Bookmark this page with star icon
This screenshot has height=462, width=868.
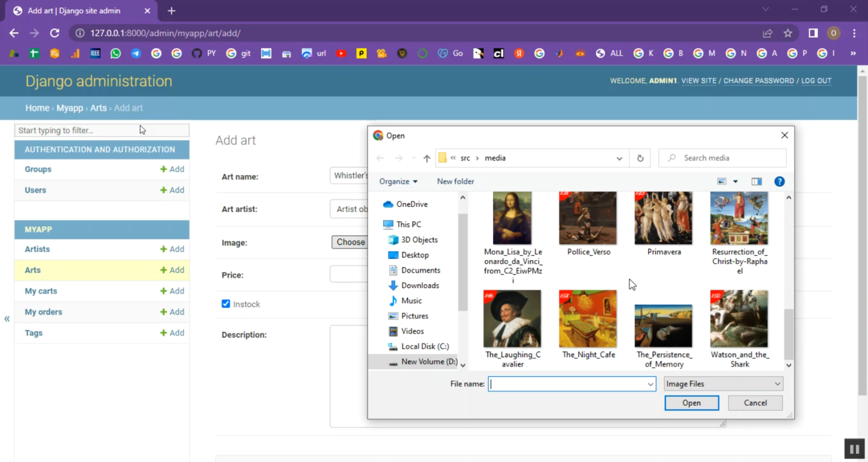click(x=788, y=34)
